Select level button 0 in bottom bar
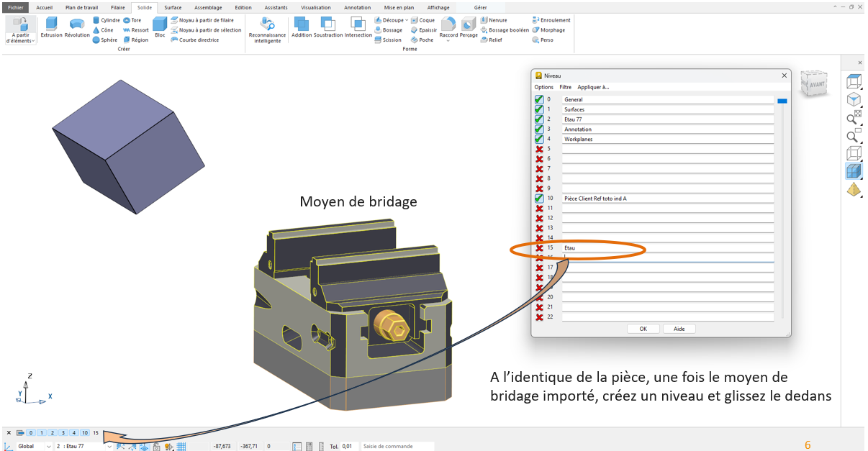Image resolution: width=868 pixels, height=451 pixels. click(31, 432)
